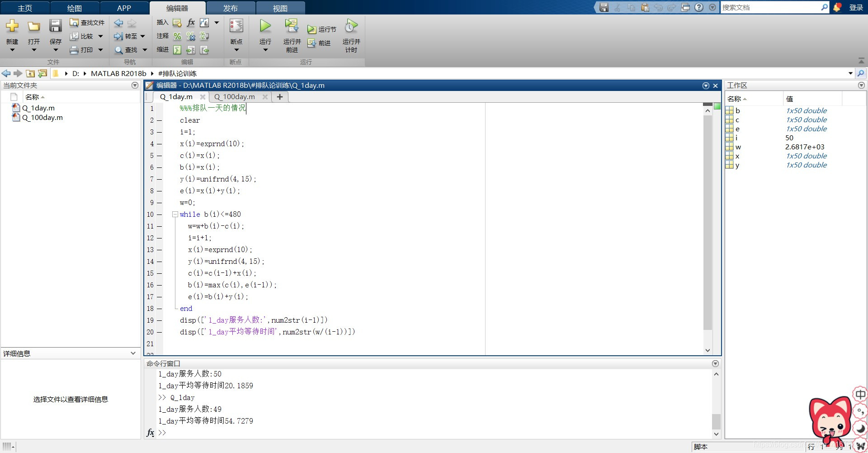This screenshot has width=868, height=453.
Task: Click Run Section button
Action: coord(322,29)
